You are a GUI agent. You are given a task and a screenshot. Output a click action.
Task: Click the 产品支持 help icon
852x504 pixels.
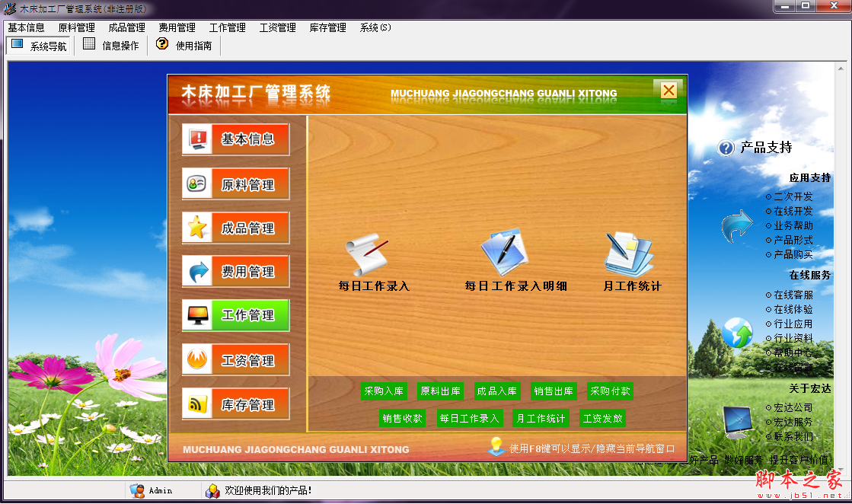(726, 147)
